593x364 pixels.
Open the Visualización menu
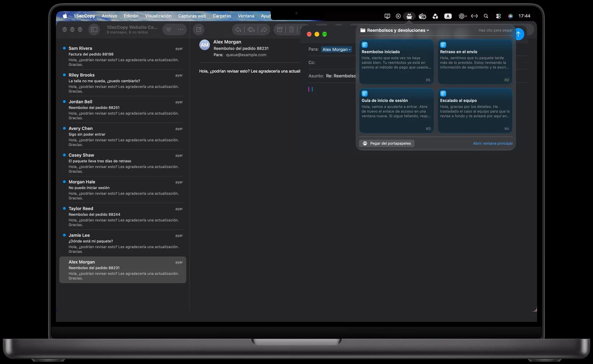[x=158, y=16]
